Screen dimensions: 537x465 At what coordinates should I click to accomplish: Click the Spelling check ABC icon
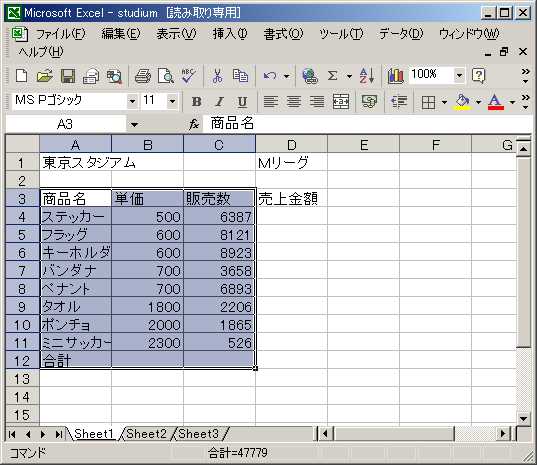coord(188,76)
